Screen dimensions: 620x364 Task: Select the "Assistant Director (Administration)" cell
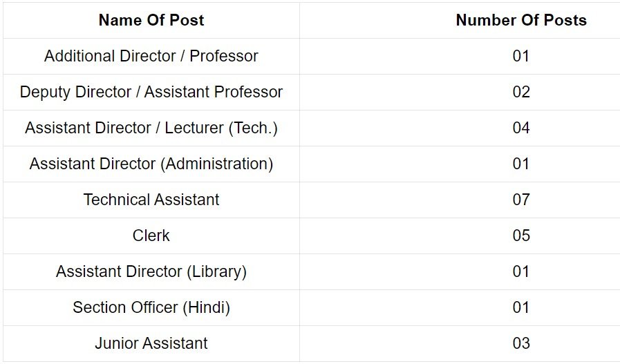tap(151, 164)
